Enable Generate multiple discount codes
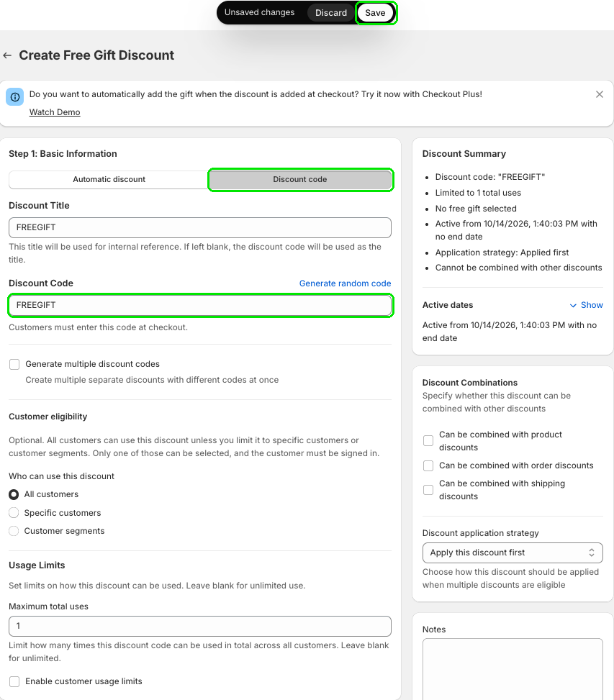Image resolution: width=614 pixels, height=700 pixels. coord(14,364)
